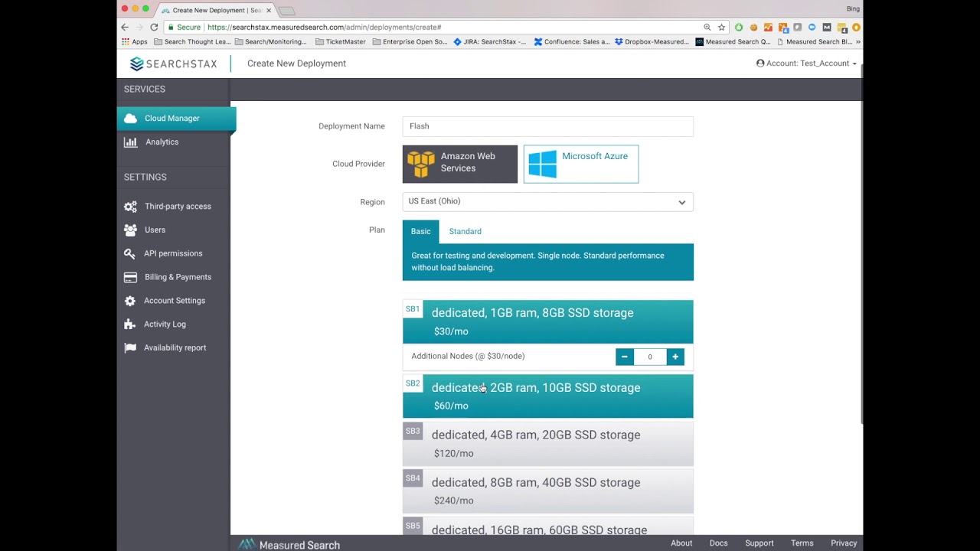Open the Account: Test_Account menu
Image resolution: width=980 pixels, height=551 pixels.
click(806, 64)
